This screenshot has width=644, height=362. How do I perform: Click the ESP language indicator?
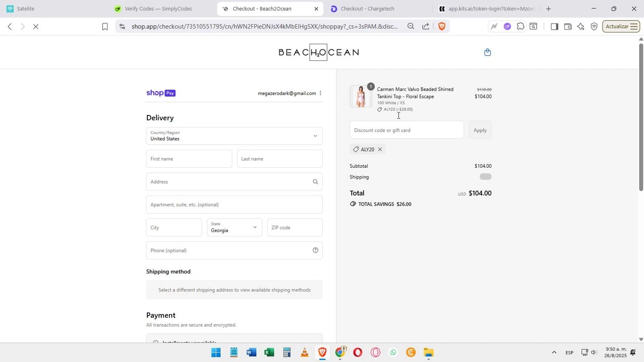click(x=569, y=353)
